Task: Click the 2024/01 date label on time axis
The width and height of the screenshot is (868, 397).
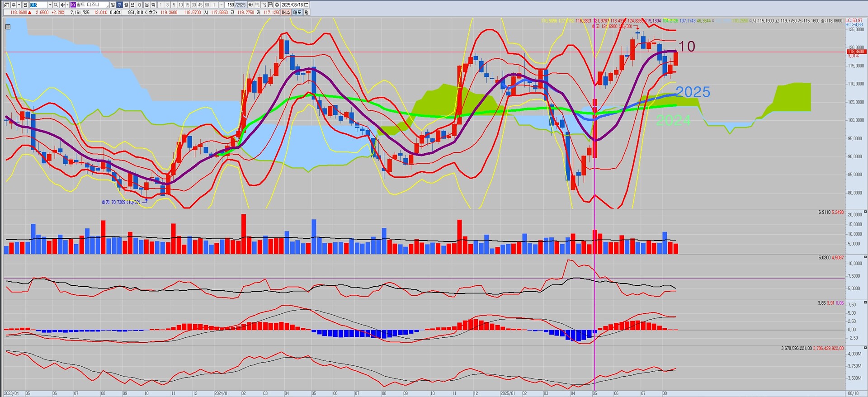Action: point(221,394)
